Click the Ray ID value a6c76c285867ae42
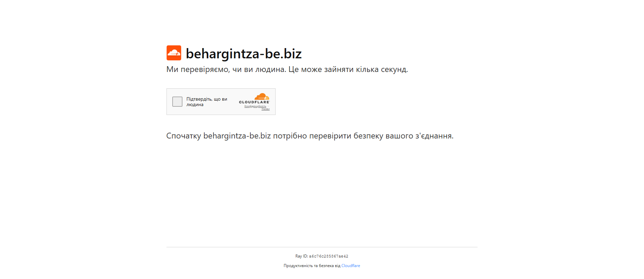The image size is (644, 279). 328,256
